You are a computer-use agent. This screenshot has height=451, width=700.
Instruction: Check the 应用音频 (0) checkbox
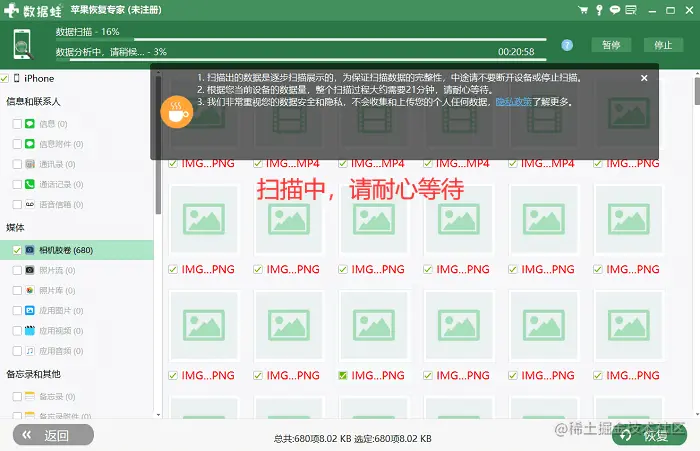pos(17,351)
